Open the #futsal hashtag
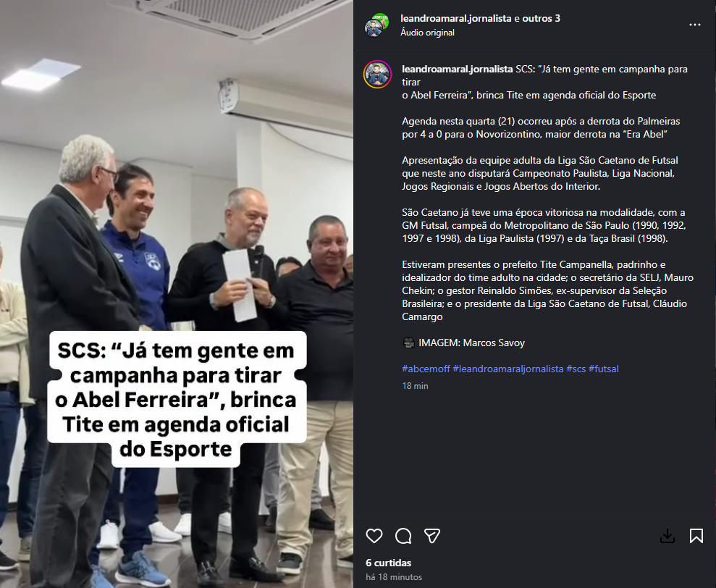 [603, 369]
